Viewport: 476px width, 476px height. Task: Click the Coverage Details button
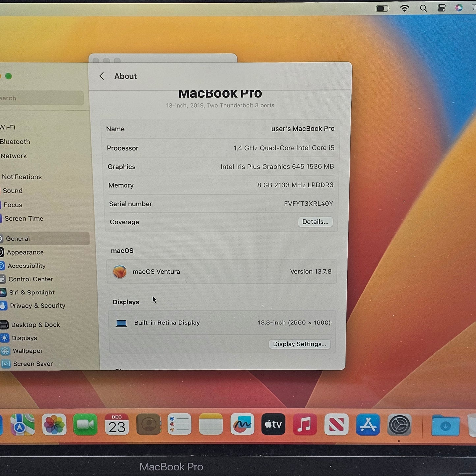[315, 222]
